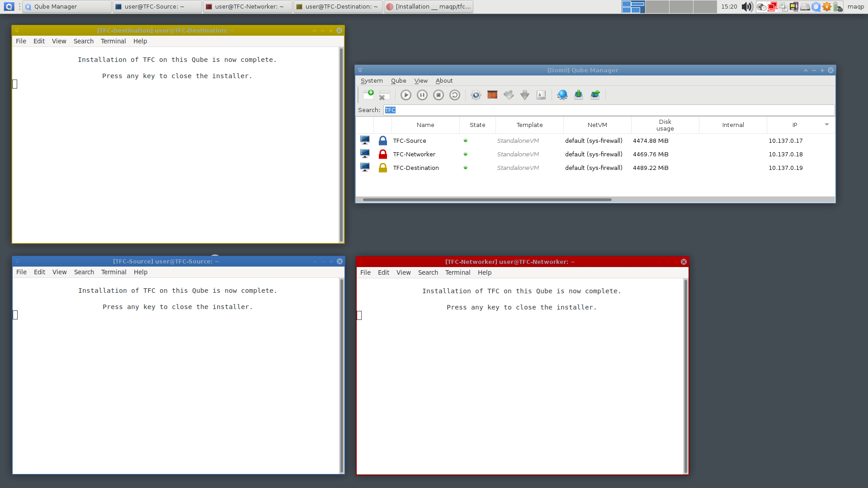Open Terminal menu in TFC-Networker window
Image resolution: width=868 pixels, height=488 pixels.
point(458,272)
